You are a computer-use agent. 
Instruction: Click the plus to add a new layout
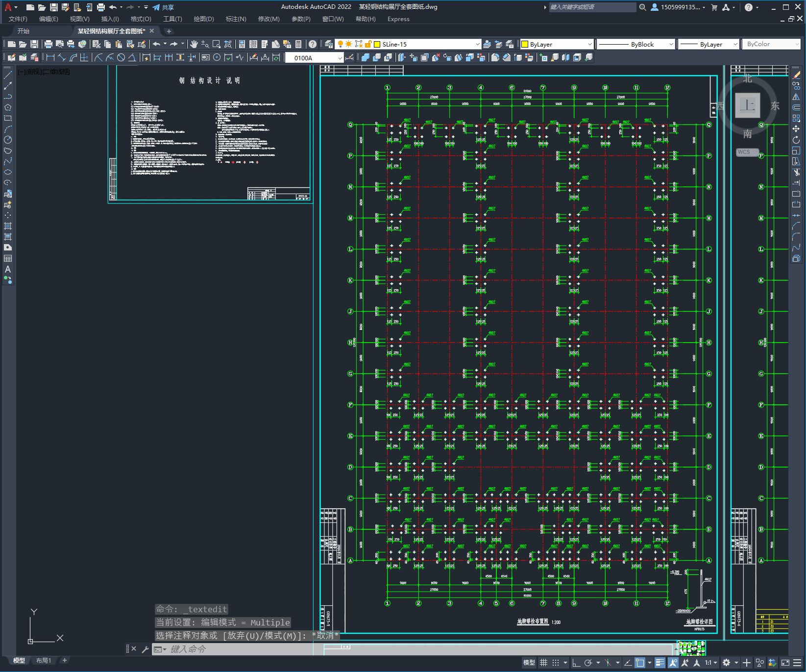[x=64, y=661]
